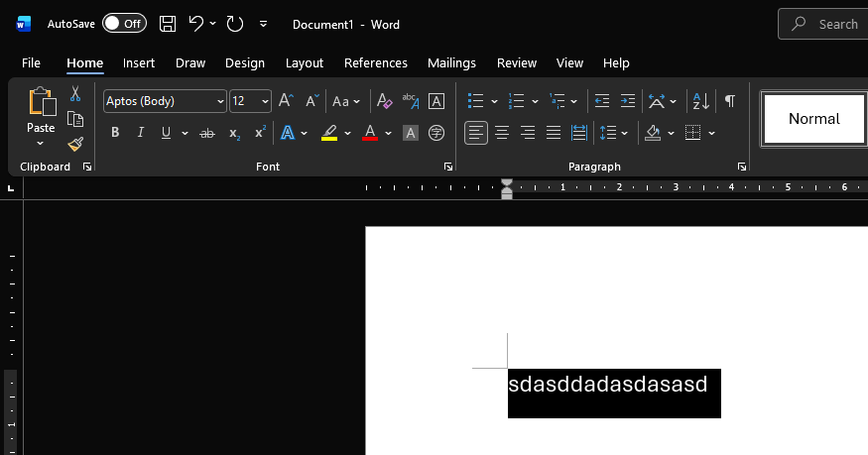Open the Clipboard dialog launcher

87,167
